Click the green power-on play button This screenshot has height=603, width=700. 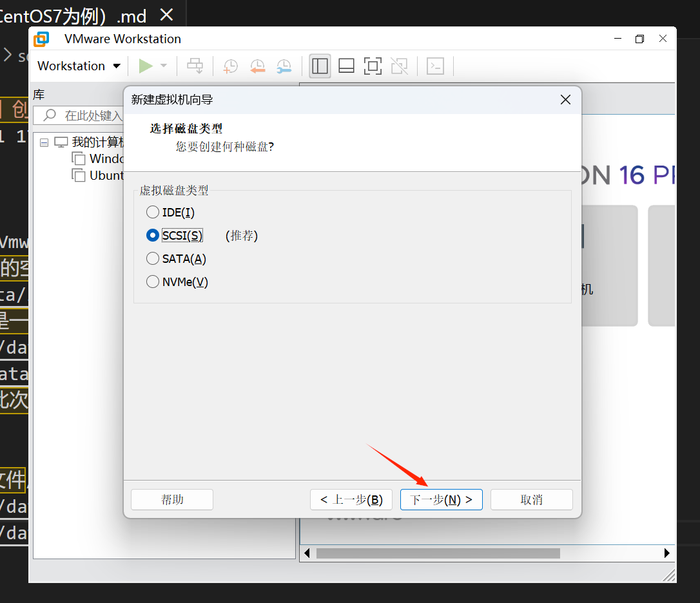(x=146, y=66)
